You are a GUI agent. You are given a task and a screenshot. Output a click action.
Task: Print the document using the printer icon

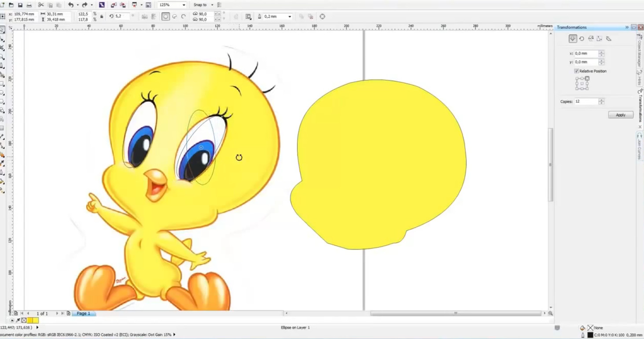pos(29,5)
